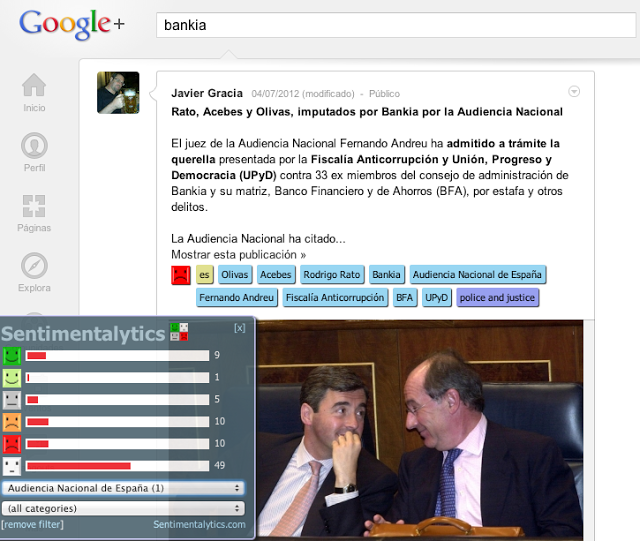Image resolution: width=640 pixels, height=541 pixels.
Task: Click the unrated bar showing 49
Action: (x=117, y=466)
